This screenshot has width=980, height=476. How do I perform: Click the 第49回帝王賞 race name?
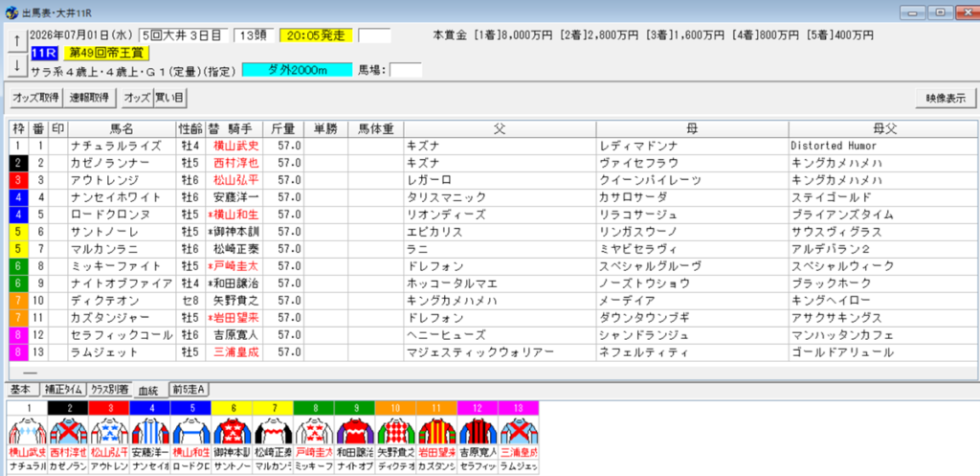point(105,54)
